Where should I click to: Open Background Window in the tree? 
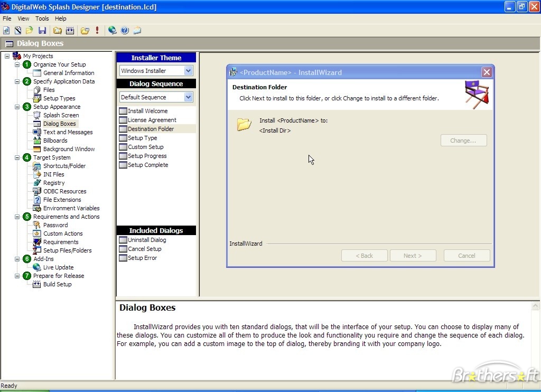click(69, 149)
